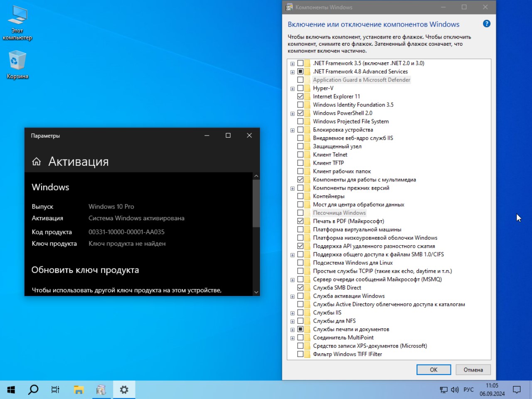Click the folder icon beside Контейнеры

[x=307, y=196]
